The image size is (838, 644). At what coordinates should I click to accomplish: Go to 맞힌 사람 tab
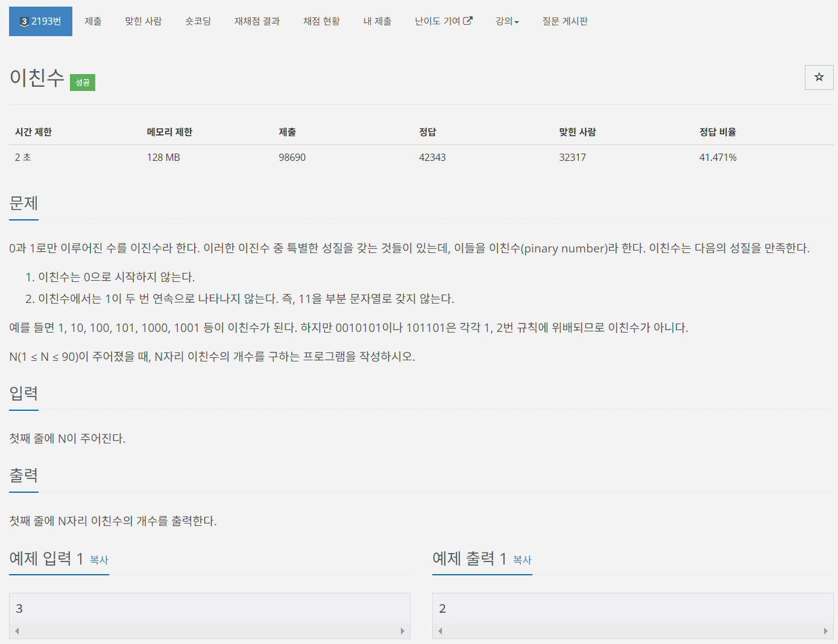point(143,21)
